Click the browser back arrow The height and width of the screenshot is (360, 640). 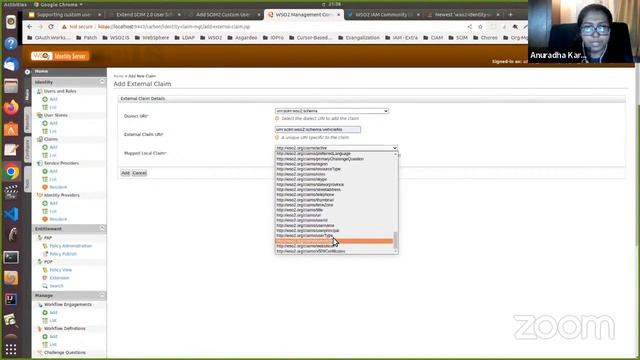pos(30,27)
